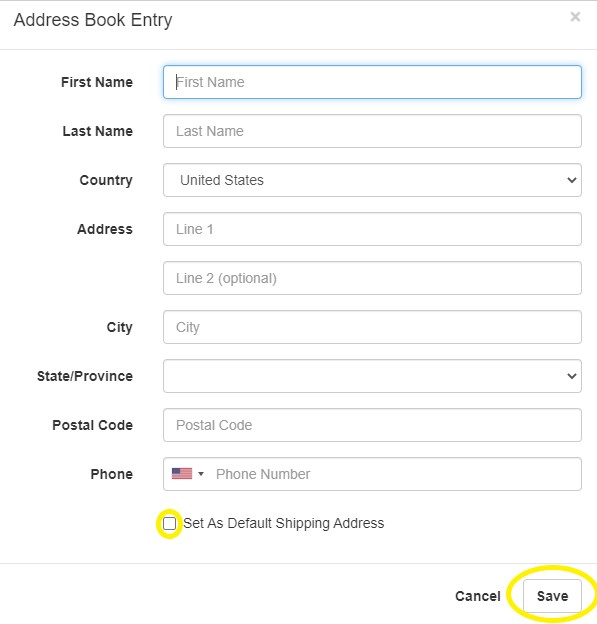The height and width of the screenshot is (624, 597).
Task: Expand the Country dropdown
Action: (372, 180)
